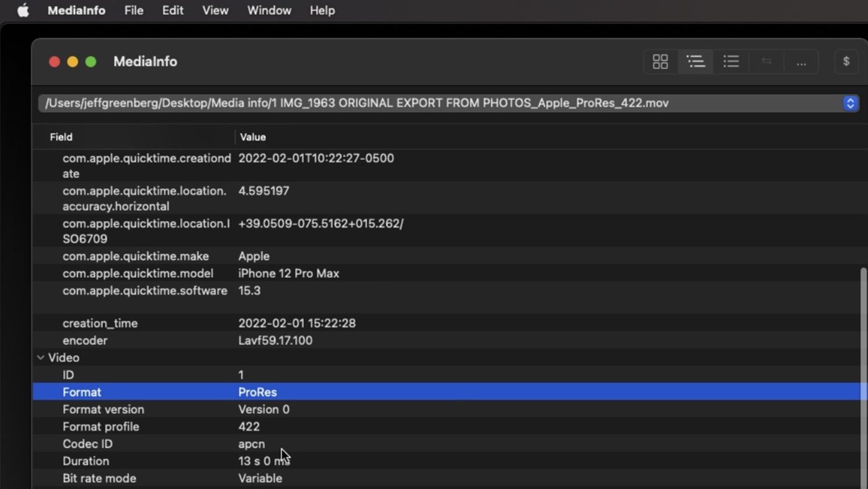Open the file path dropdown selector

click(849, 103)
